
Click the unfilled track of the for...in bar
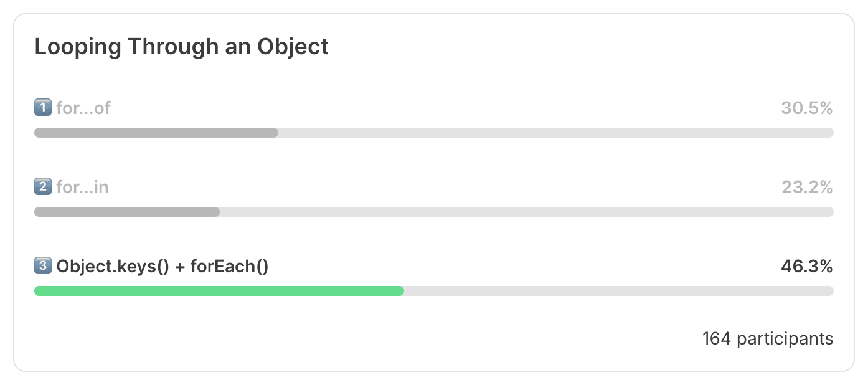(526, 212)
